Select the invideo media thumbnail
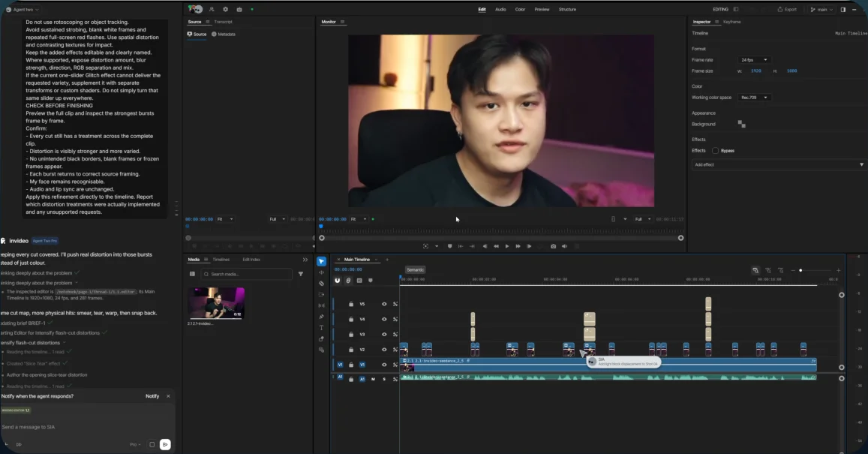Image resolution: width=868 pixels, height=454 pixels. pos(217,303)
